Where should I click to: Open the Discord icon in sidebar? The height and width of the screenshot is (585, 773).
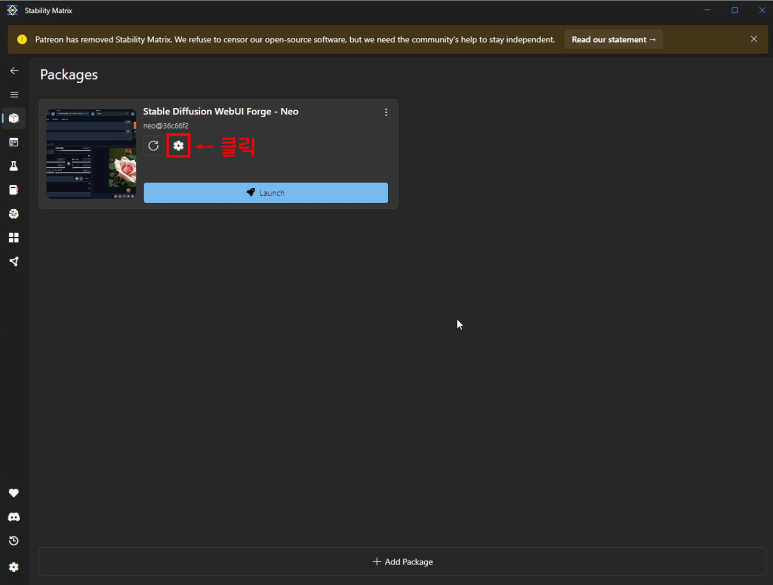point(14,517)
